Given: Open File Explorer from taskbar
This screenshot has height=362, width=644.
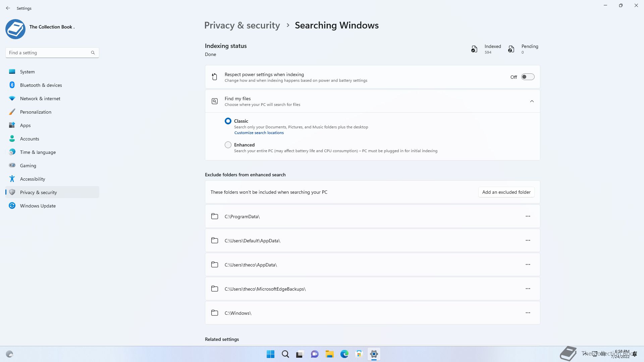Looking at the screenshot, I should (x=329, y=354).
